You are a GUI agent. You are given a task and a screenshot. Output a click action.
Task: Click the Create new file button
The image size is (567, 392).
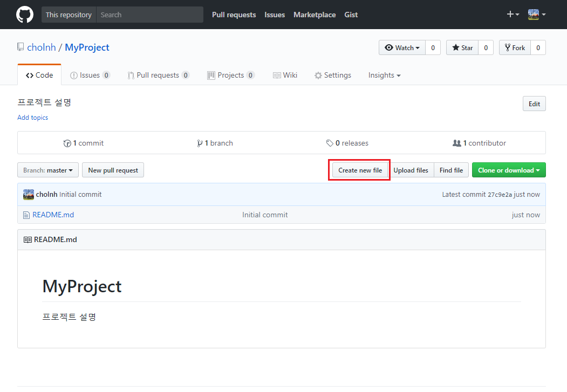(x=360, y=170)
